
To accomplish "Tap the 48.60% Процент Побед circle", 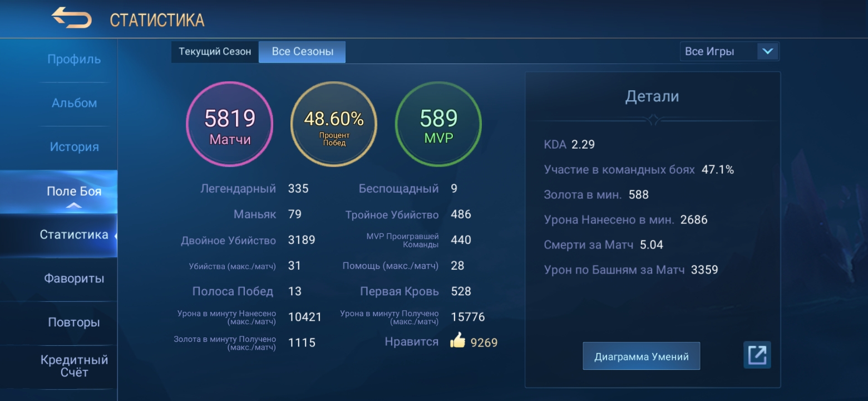I will (x=334, y=124).
